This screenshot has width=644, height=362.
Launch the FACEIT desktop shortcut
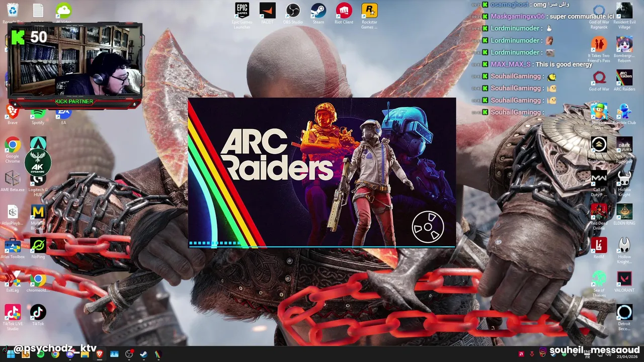(x=268, y=14)
